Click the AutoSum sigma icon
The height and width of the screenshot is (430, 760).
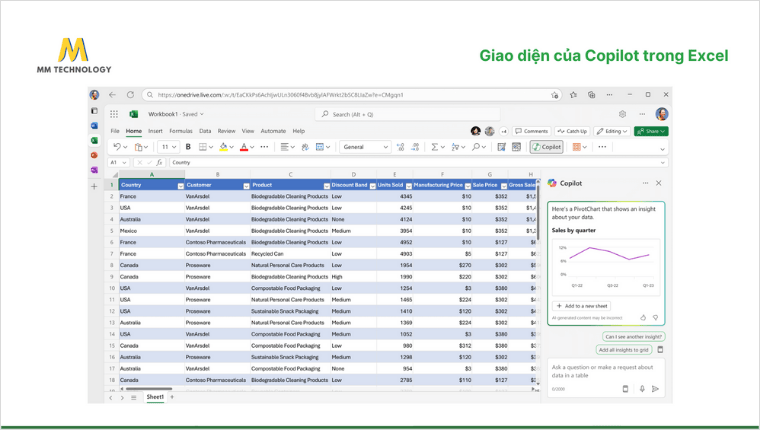click(435, 147)
